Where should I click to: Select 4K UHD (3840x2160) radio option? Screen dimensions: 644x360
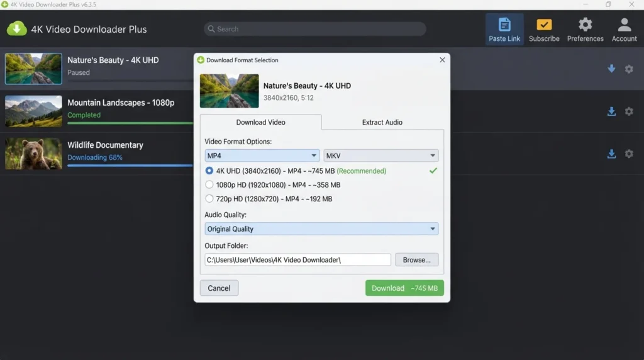tap(209, 171)
